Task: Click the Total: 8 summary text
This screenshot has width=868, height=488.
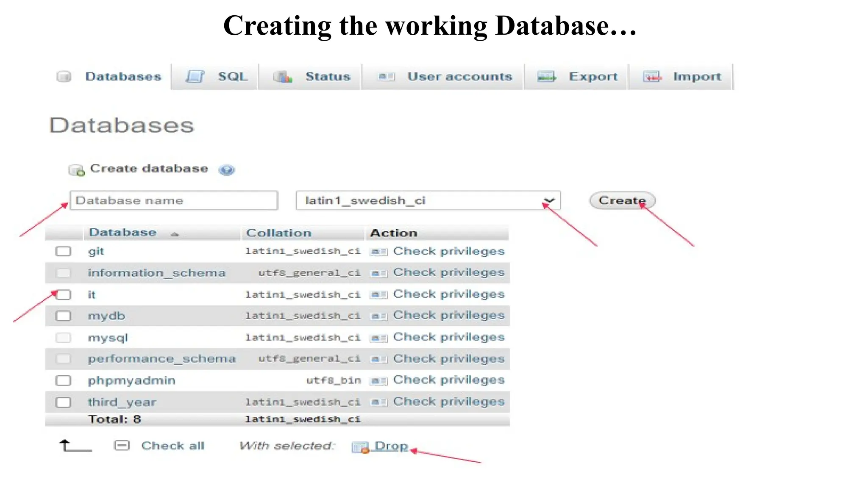Action: click(x=114, y=419)
